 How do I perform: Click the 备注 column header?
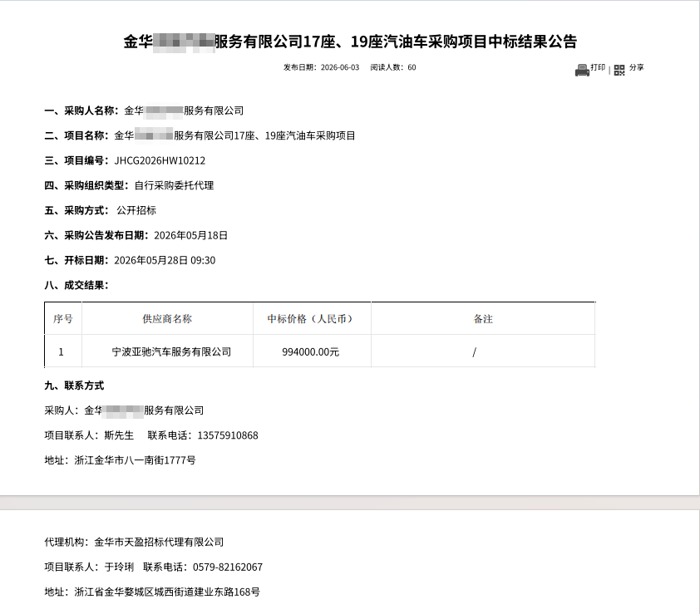pos(483,318)
